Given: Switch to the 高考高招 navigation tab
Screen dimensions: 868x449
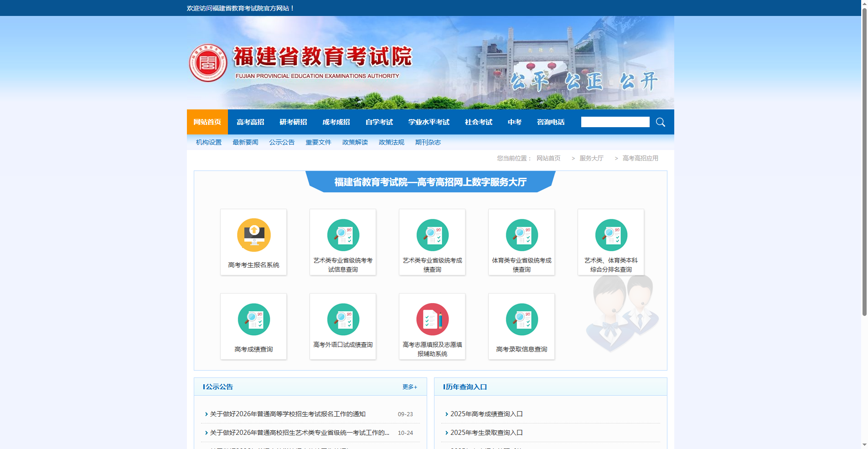Looking at the screenshot, I should pyautogui.click(x=251, y=122).
